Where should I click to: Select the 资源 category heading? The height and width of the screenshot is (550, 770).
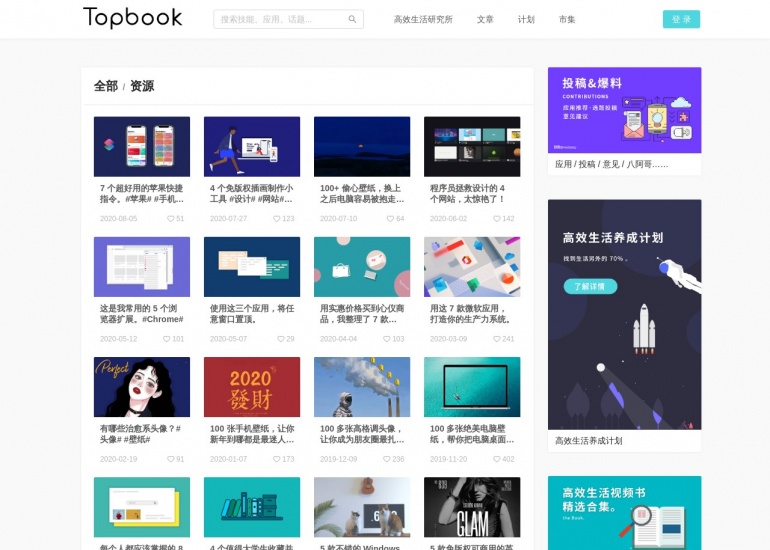[x=142, y=86]
